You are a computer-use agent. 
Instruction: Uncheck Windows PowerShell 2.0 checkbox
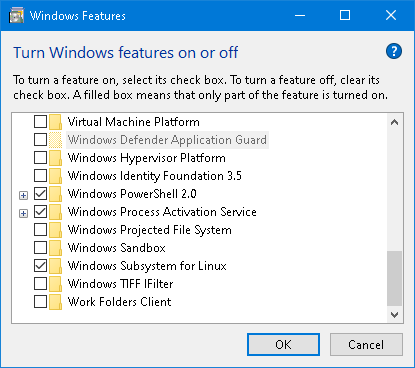pos(40,194)
